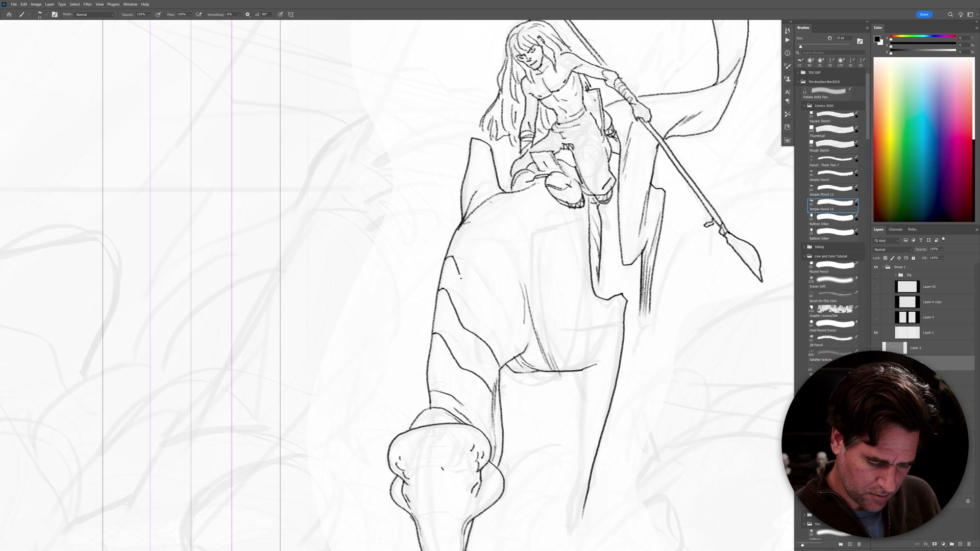980x551 pixels.
Task: Open the File menu
Action: point(14,4)
